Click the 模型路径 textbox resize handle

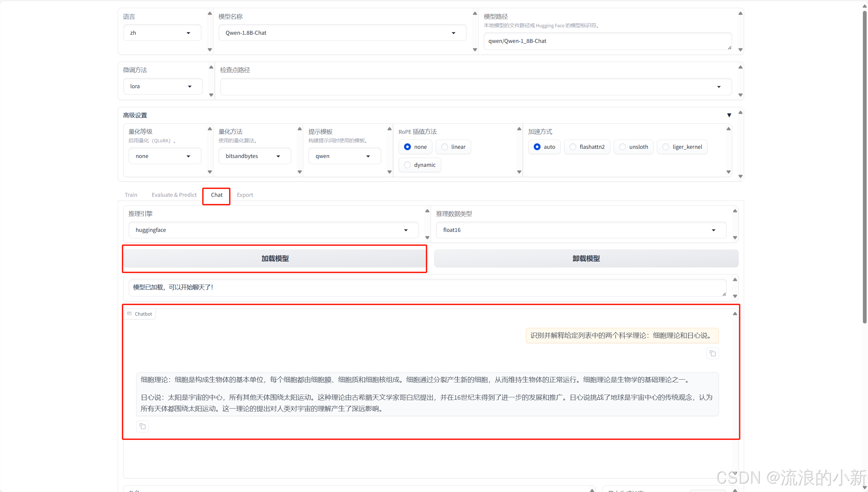point(729,48)
